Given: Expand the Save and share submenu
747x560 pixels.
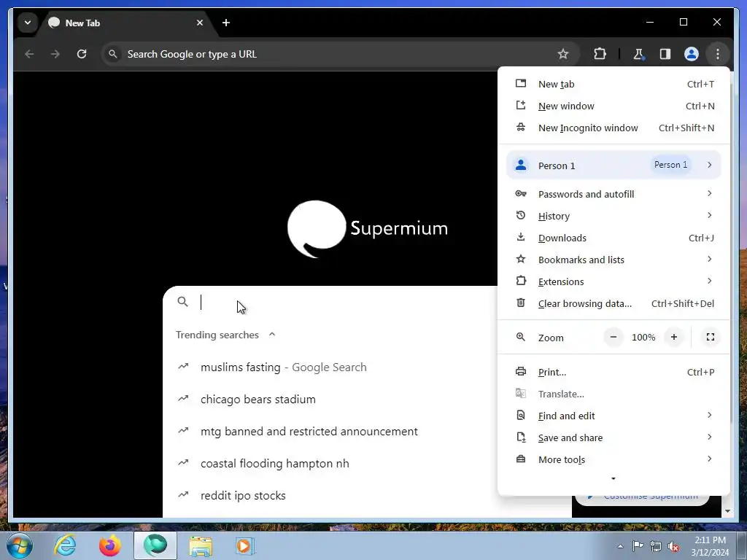Looking at the screenshot, I should tap(614, 437).
